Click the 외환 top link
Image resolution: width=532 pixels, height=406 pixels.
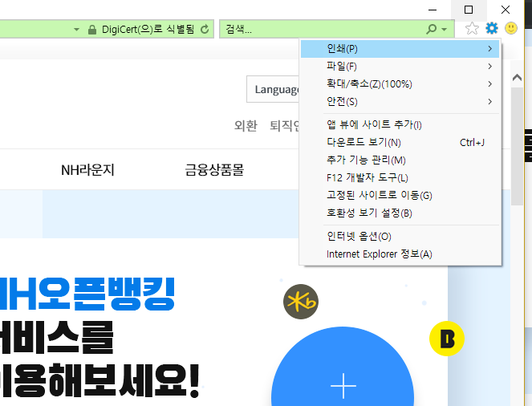tap(246, 126)
